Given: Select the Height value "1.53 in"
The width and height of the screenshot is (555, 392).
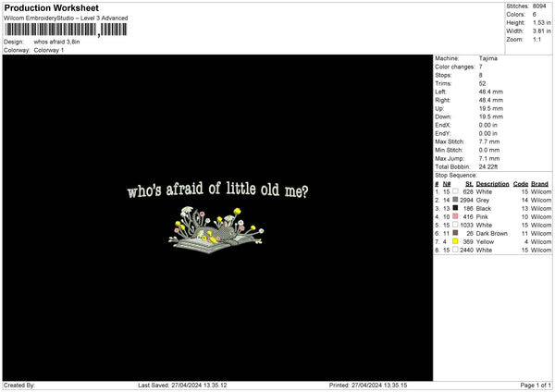Looking at the screenshot, I should (x=542, y=22).
